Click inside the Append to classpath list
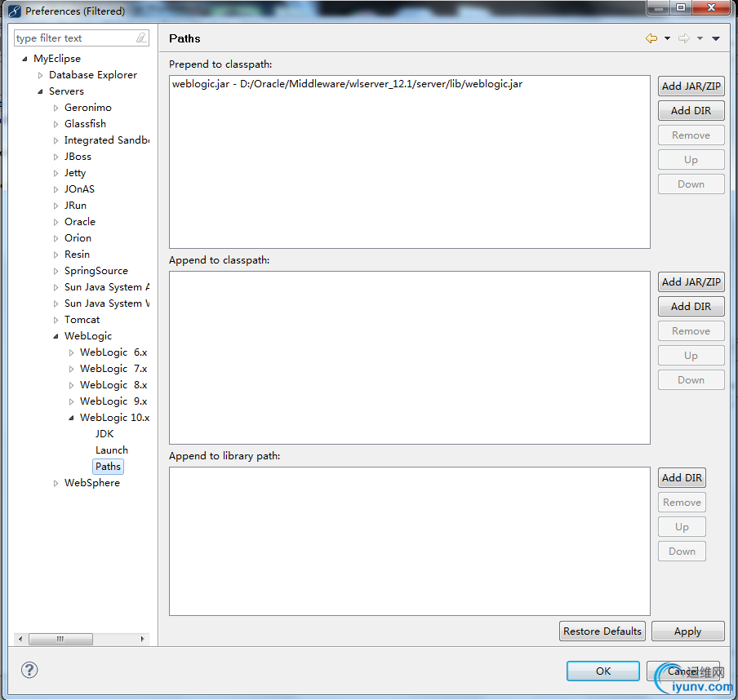This screenshot has height=700, width=738. coord(410,357)
